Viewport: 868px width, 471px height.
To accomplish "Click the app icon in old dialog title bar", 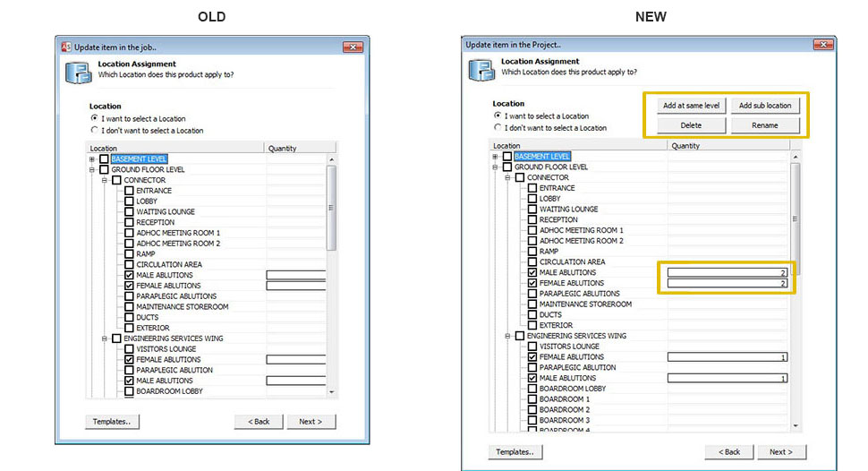I will pyautogui.click(x=65, y=47).
